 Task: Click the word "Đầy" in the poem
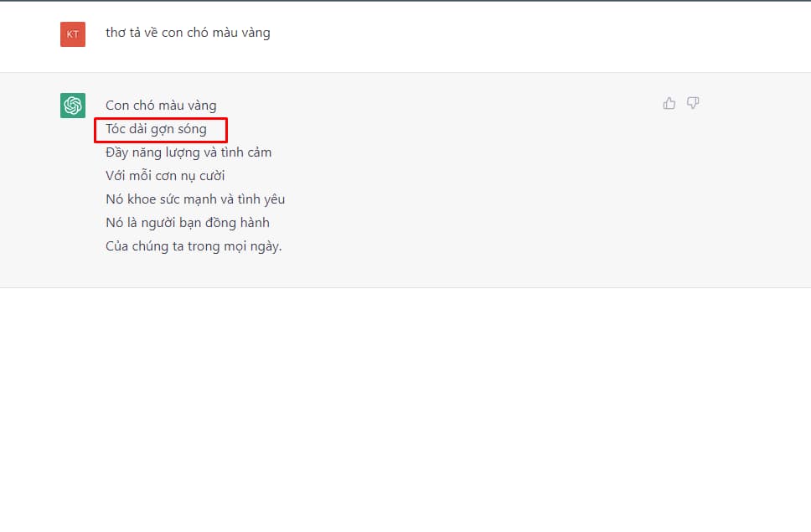pos(118,152)
